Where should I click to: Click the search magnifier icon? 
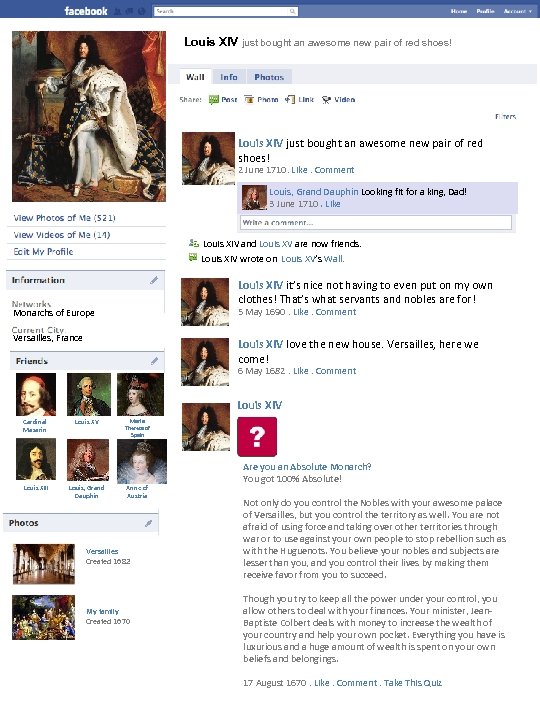pos(292,11)
